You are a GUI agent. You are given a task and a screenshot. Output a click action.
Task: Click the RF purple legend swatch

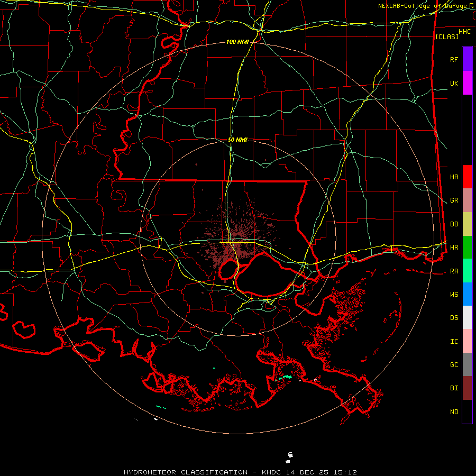point(467,59)
